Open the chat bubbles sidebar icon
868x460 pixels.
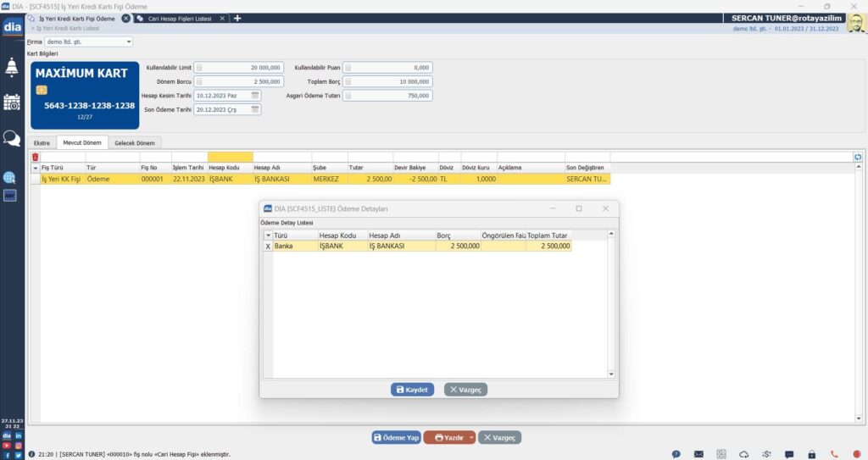click(12, 138)
